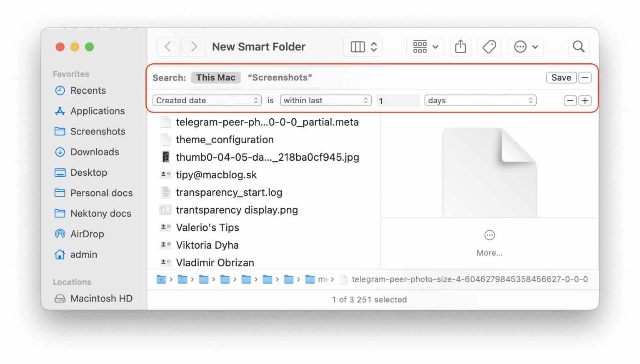Open the 'within last' condition dropdown
640x364 pixels.
[x=325, y=100]
